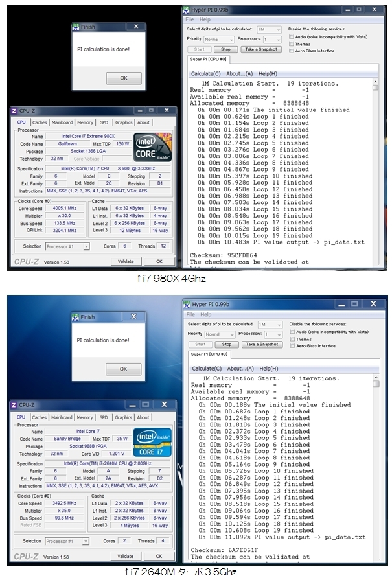Click OK in the Finish dialog near the 980X CPU-Z

(x=124, y=78)
